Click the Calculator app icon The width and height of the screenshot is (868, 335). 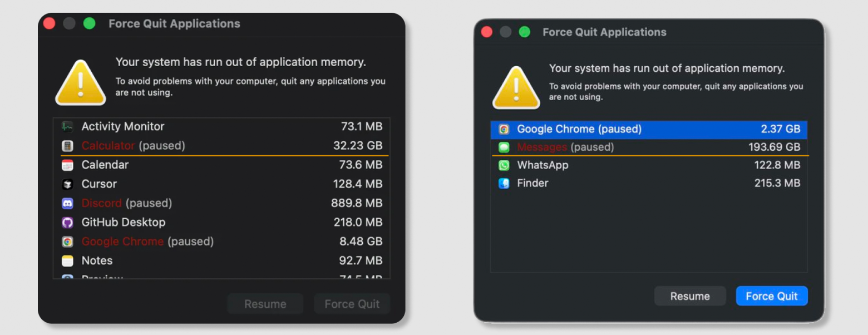[67, 146]
